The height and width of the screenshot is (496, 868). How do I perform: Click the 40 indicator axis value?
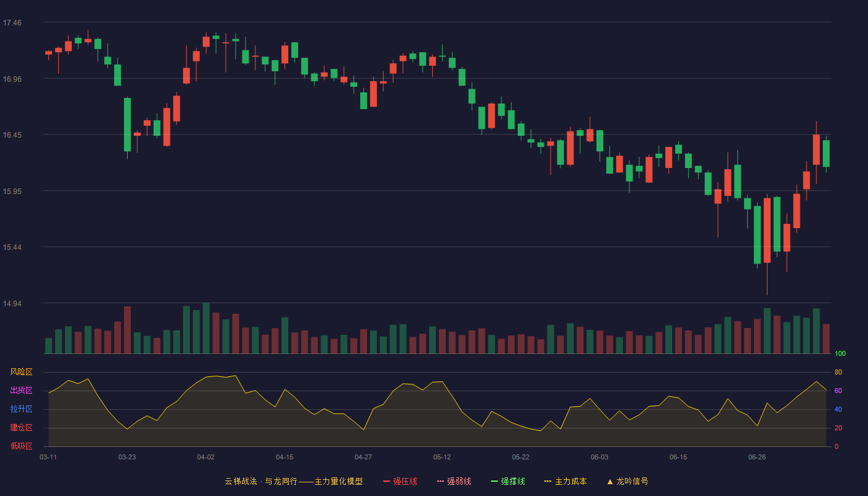(x=838, y=409)
